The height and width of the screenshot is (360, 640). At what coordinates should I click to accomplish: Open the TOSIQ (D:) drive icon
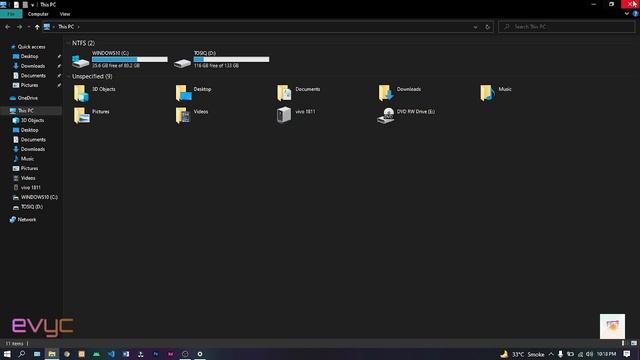click(x=182, y=62)
